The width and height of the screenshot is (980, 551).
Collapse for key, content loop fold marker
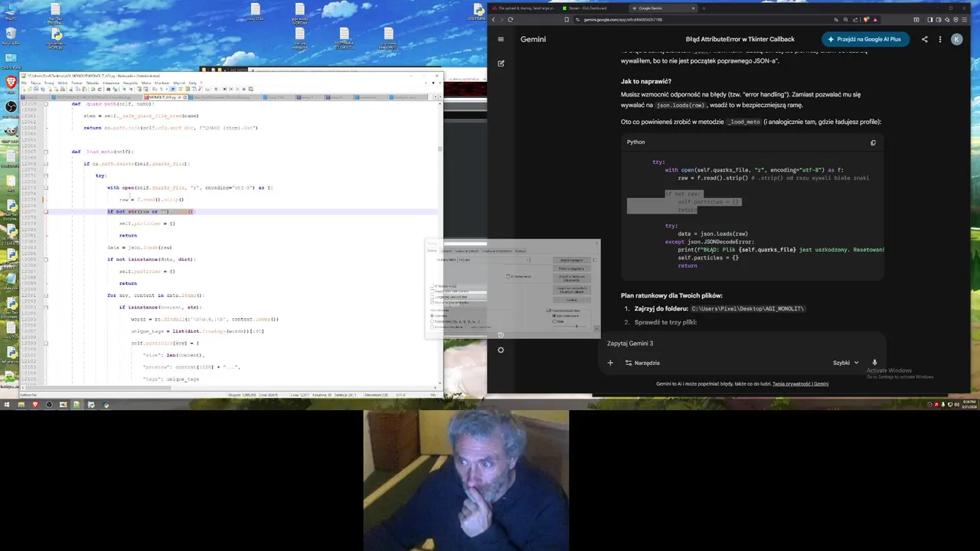(45, 295)
